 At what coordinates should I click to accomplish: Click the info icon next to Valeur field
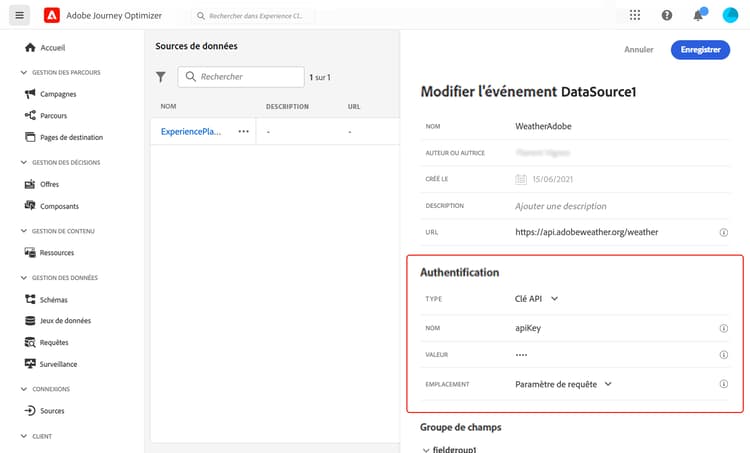pyautogui.click(x=724, y=354)
